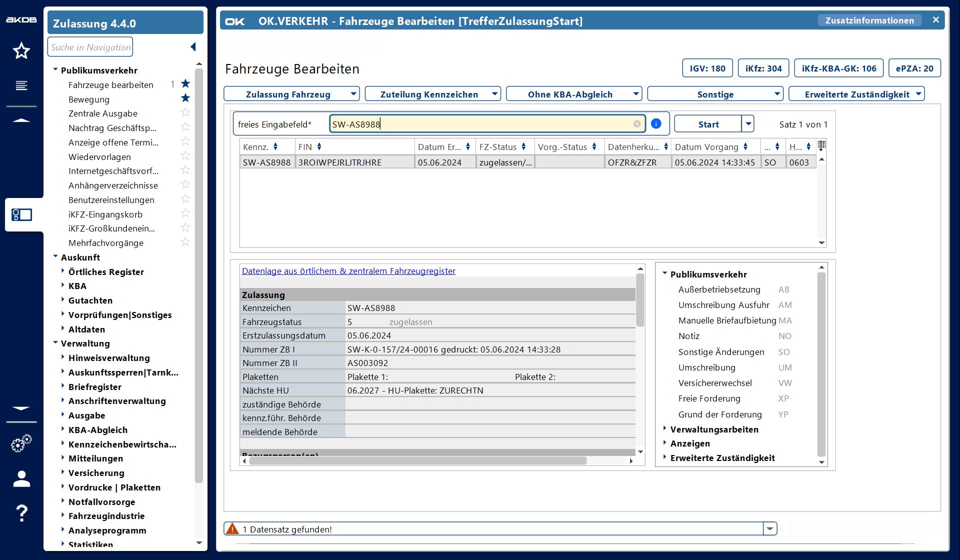The height and width of the screenshot is (560, 960).
Task: Toggle favorite star for Wiedervorlagen
Action: 185,156
